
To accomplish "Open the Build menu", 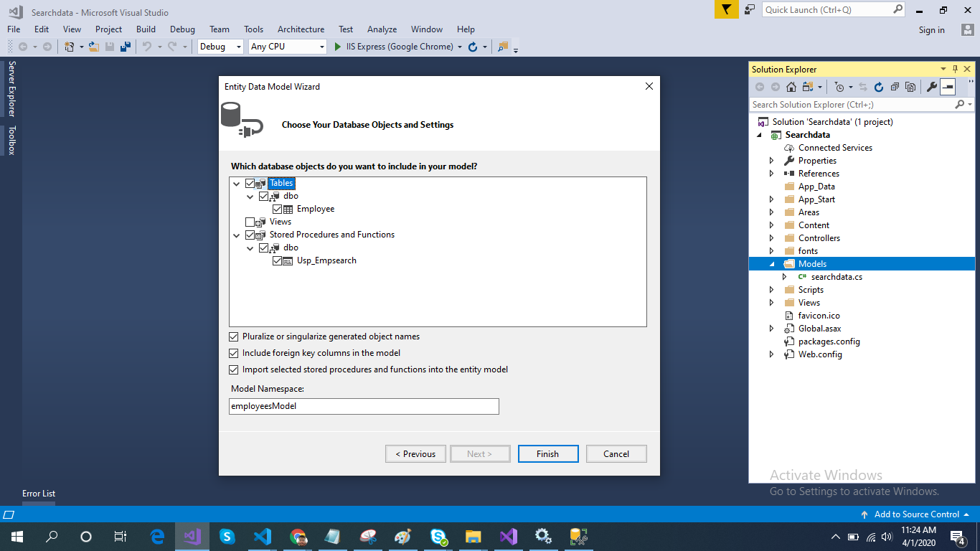I will click(x=146, y=29).
